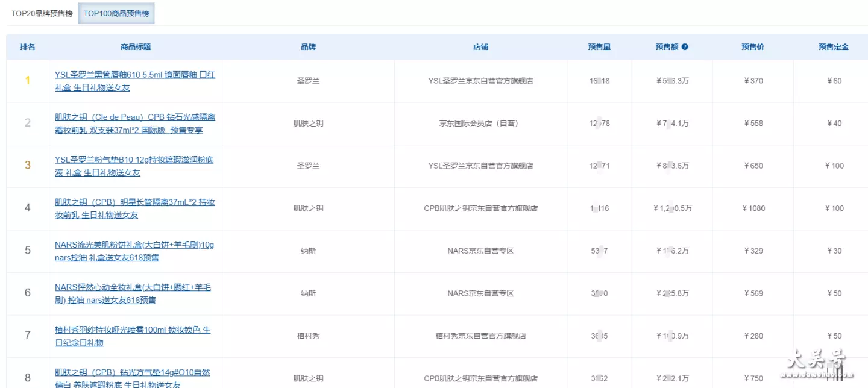Open NARS怦然心动全妆礼盒 product link
This screenshot has height=388, width=868.
(x=133, y=293)
